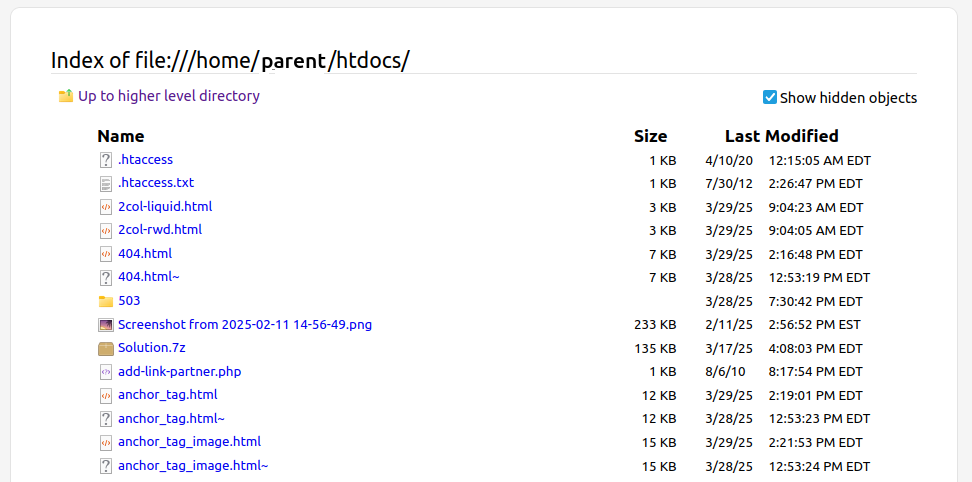The width and height of the screenshot is (972, 482).
Task: Click the 2:56:52 PM EST time
Action: (x=815, y=325)
